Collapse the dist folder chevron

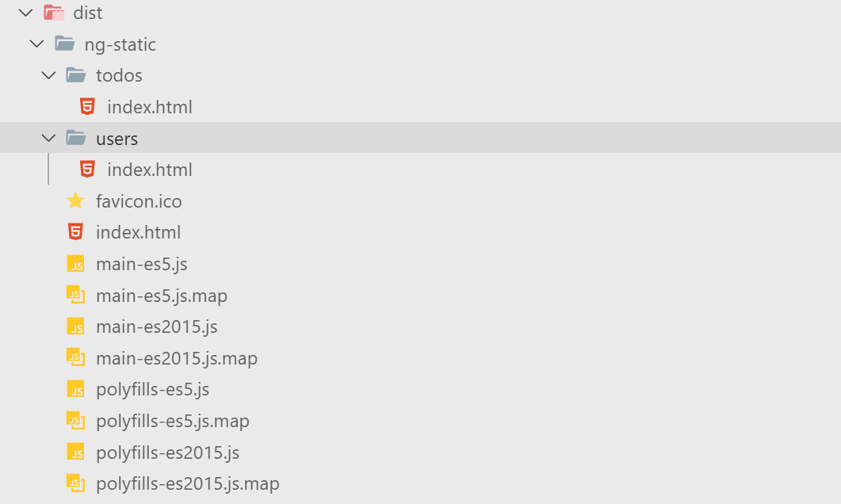(x=25, y=13)
